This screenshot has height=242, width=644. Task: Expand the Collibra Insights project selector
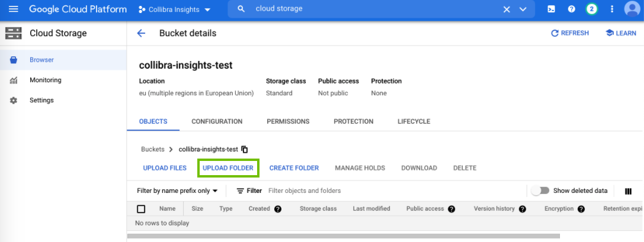pyautogui.click(x=174, y=10)
